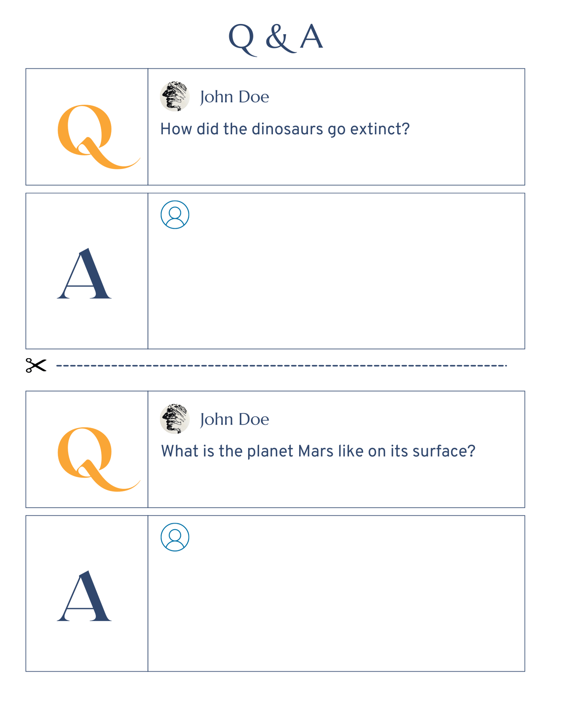Select first John Doe avatar picture
563x728 pixels.
175,96
